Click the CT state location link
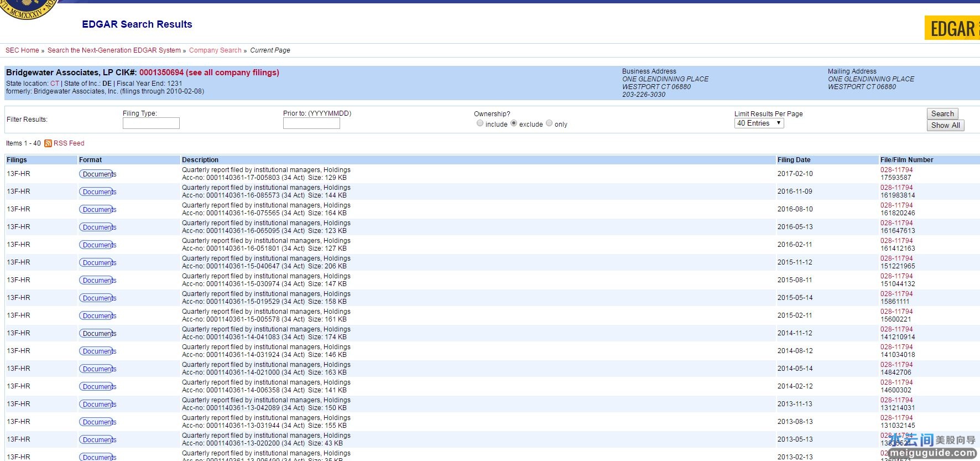This screenshot has width=980, height=461. point(55,84)
